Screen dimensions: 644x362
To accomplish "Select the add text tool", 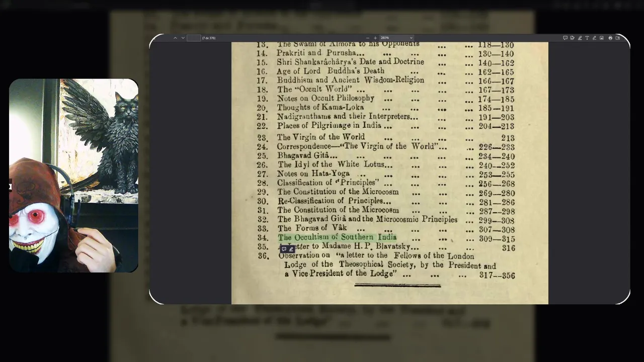I will pyautogui.click(x=587, y=38).
